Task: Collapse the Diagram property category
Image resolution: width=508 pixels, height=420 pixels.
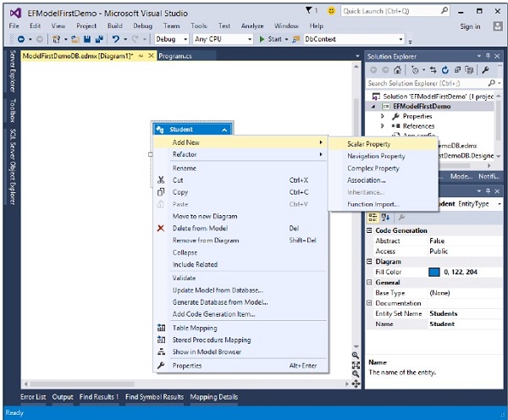Action: (369, 262)
